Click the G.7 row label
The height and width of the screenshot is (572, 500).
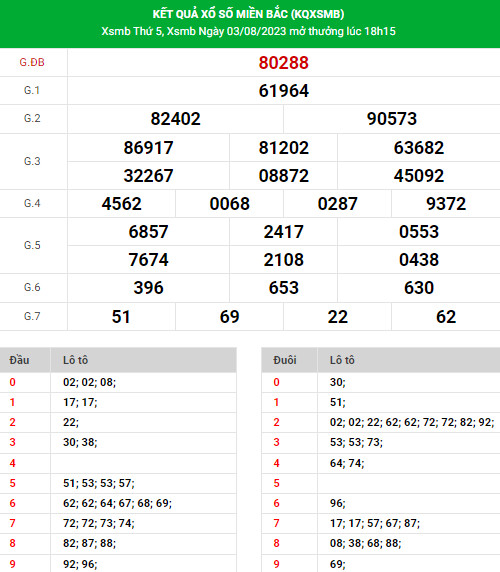32,316
